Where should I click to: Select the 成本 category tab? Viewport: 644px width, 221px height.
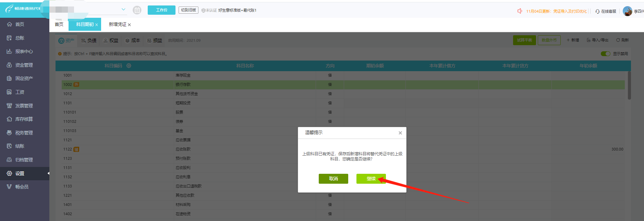tap(133, 40)
